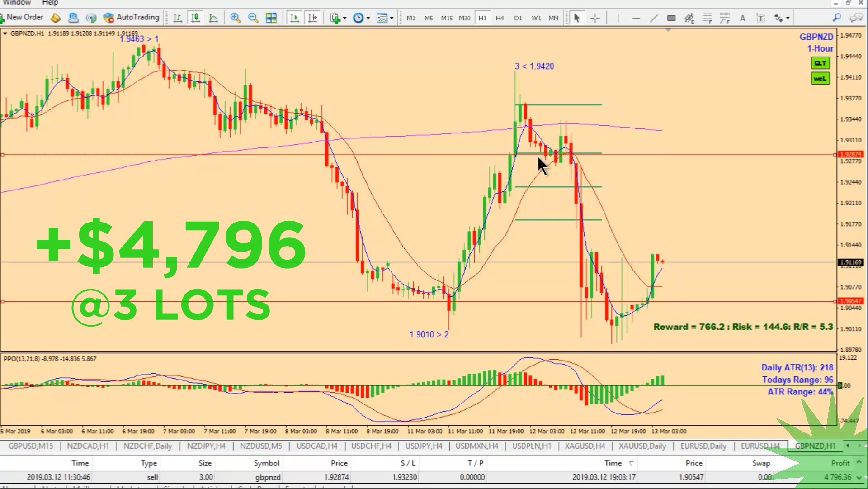Select the D1 timeframe

[x=518, y=18]
